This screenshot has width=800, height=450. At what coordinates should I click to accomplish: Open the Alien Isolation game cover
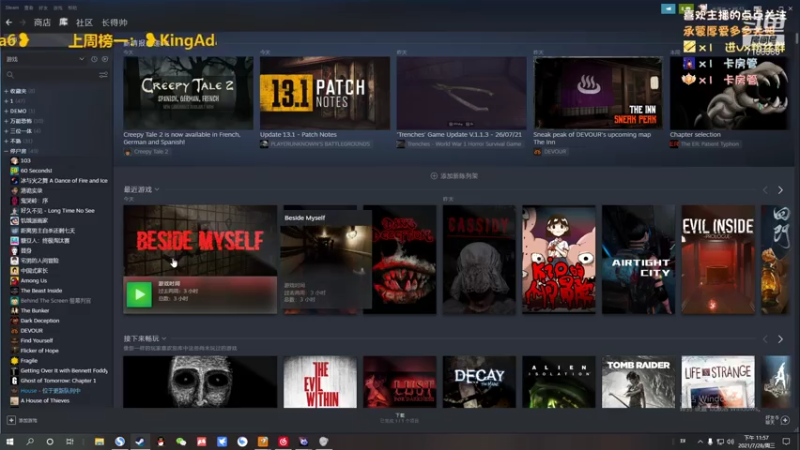(x=559, y=382)
